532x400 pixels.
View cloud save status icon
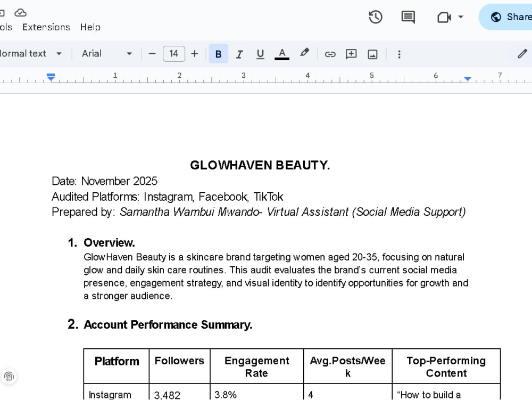point(20,13)
